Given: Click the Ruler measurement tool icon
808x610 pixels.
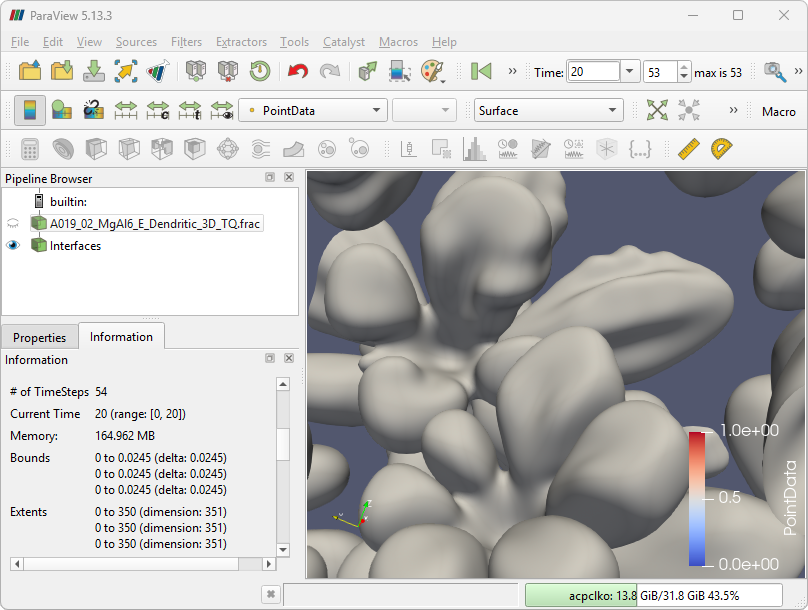Looking at the screenshot, I should coord(688,149).
